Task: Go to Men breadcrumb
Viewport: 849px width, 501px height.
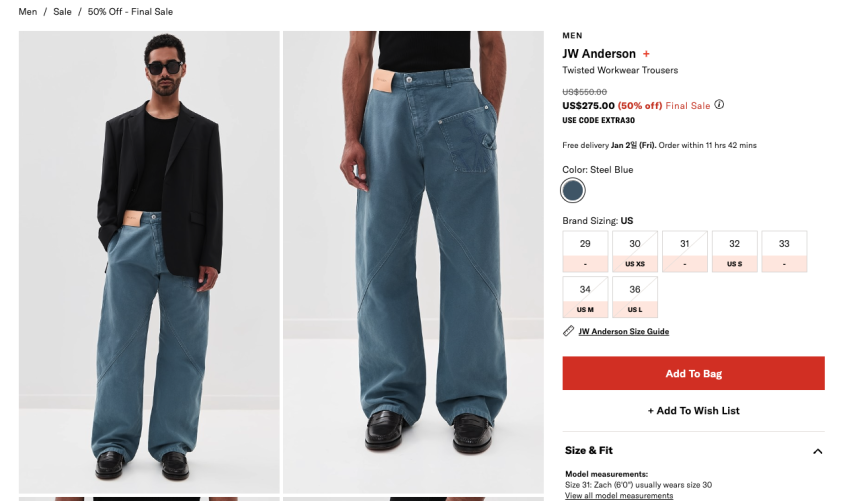Action: [28, 11]
